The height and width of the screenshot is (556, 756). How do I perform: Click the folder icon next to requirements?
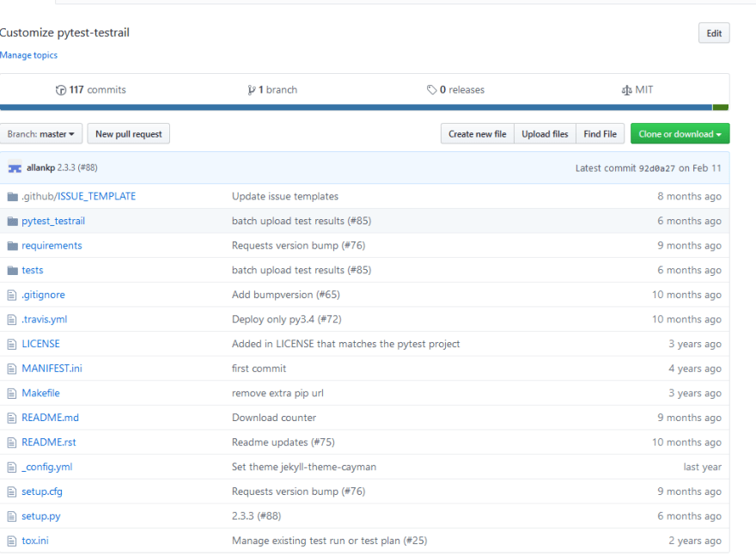pyautogui.click(x=13, y=246)
